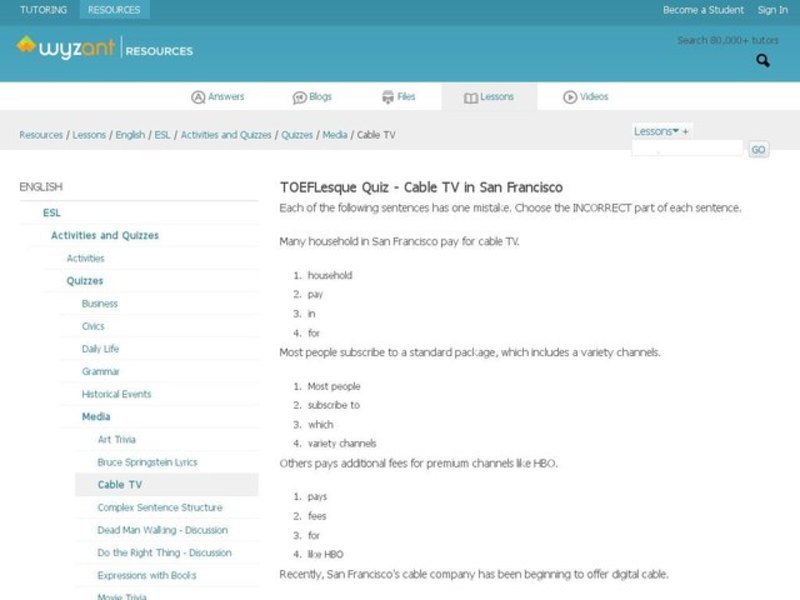Screen dimensions: 800x600
Task: Select Grammar quizzes in sidebar
Action: (101, 372)
